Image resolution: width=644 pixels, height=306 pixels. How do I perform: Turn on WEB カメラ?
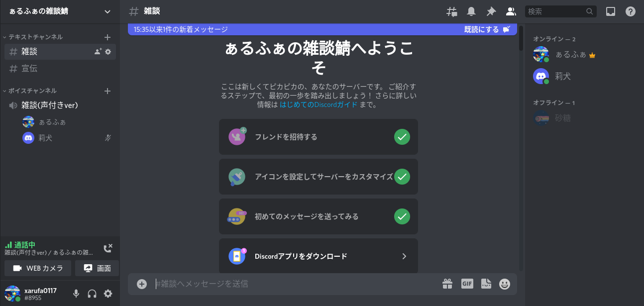point(38,268)
